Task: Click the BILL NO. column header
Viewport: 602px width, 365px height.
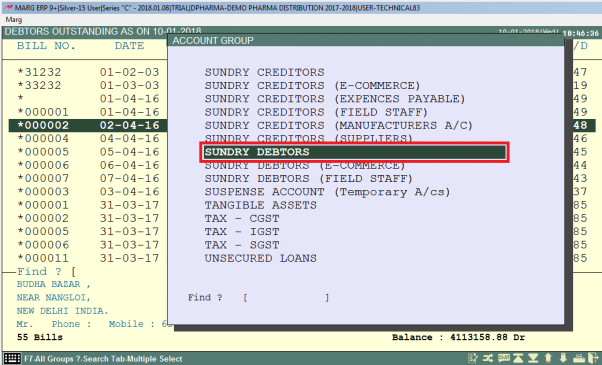Action: click(x=46, y=46)
